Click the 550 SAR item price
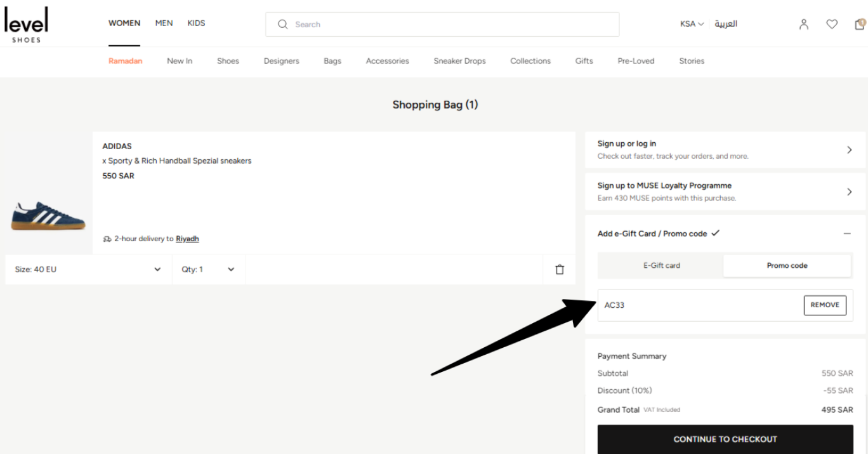This screenshot has height=457, width=868. [x=119, y=176]
